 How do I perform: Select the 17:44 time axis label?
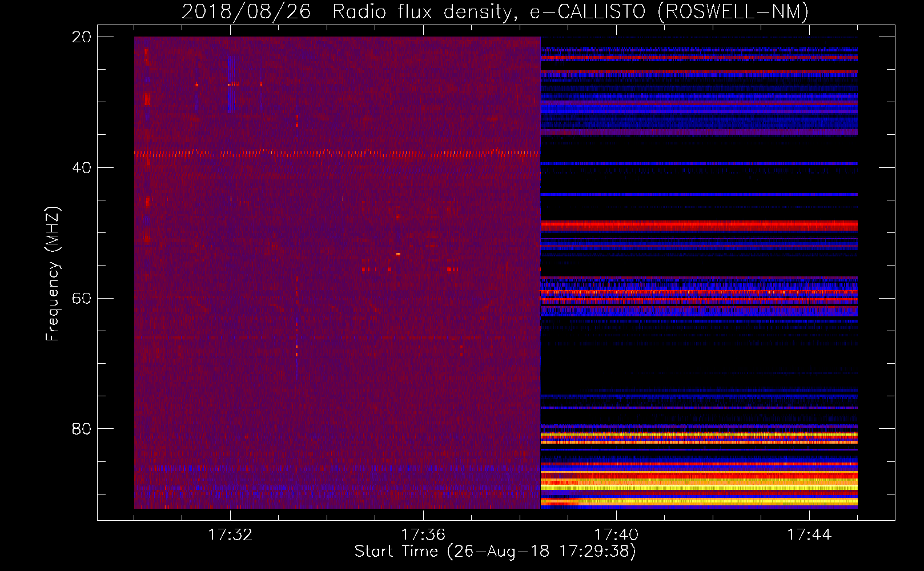(x=809, y=535)
